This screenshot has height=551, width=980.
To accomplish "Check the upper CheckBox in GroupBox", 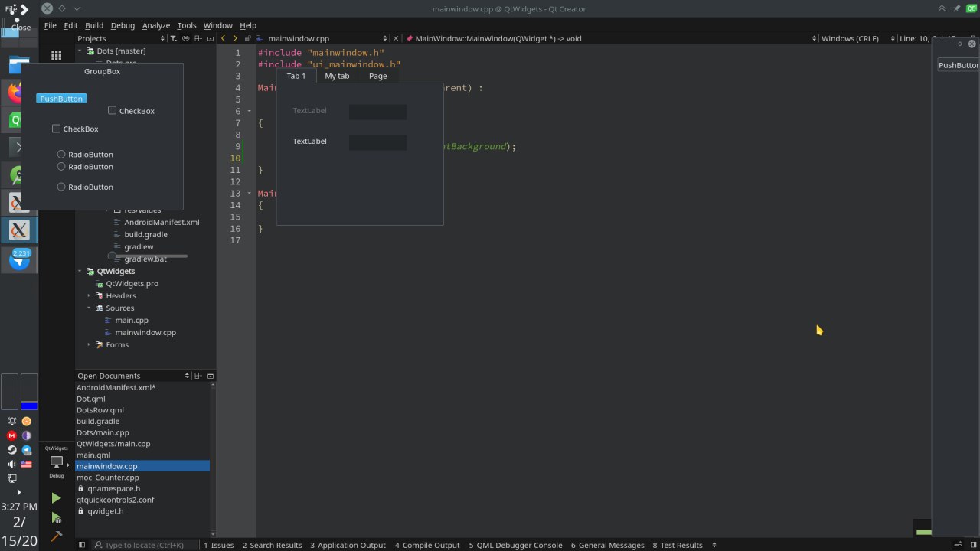I will [x=112, y=110].
